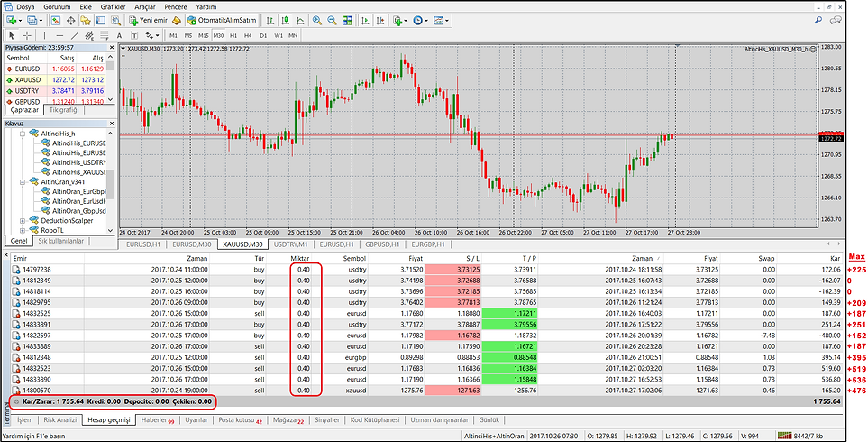The image size is (868, 442).
Task: Open the Strategy Tester magnifier icon
Action: [x=115, y=21]
